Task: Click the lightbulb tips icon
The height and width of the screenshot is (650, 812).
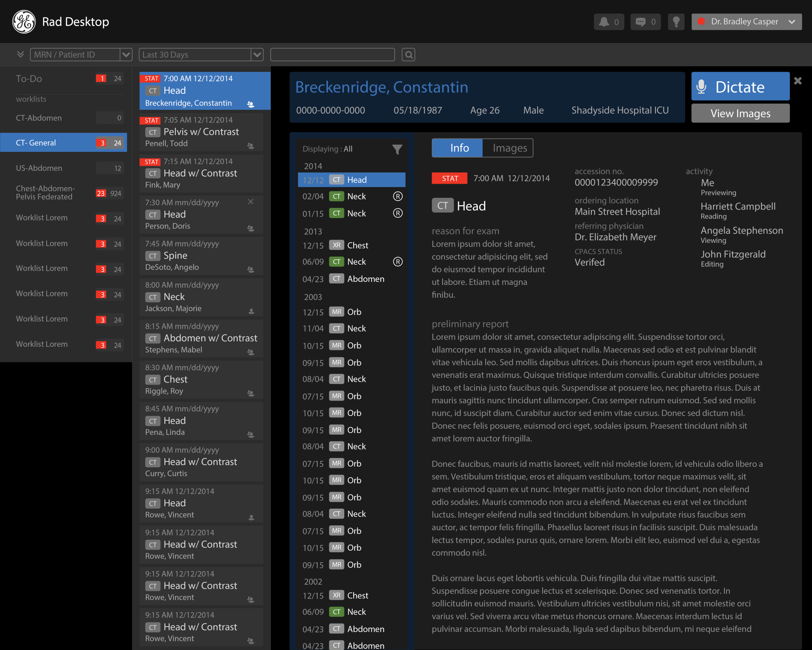Action: coord(676,22)
